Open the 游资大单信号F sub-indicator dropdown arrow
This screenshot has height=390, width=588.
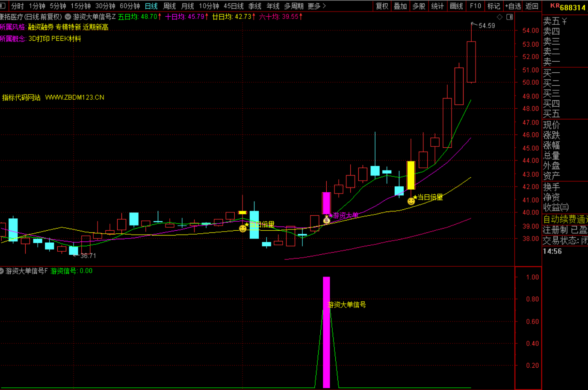(x=2, y=271)
